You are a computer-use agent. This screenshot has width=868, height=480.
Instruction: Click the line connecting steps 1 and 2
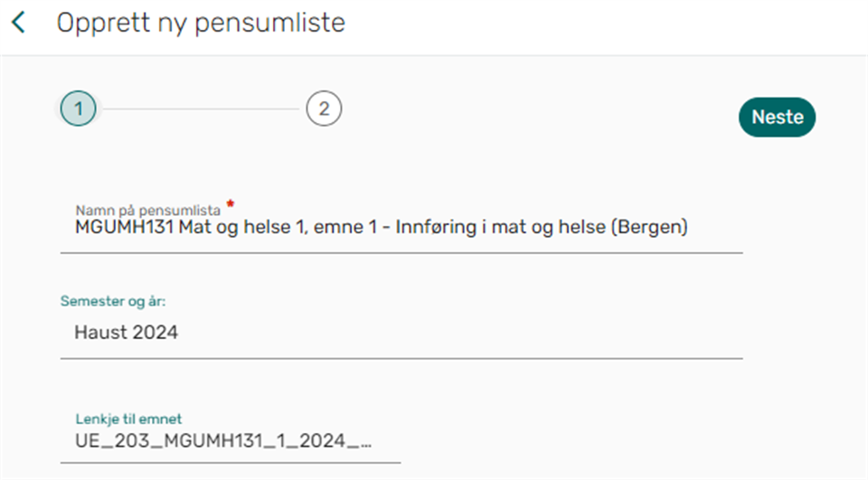[201, 109]
